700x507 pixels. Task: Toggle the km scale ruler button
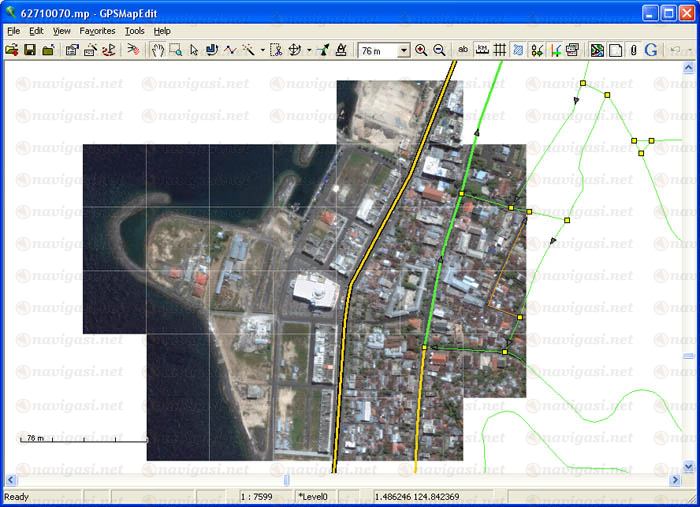click(482, 50)
